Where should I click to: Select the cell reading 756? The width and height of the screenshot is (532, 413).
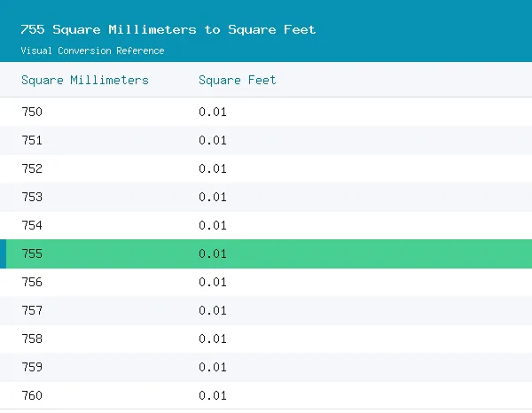32,282
